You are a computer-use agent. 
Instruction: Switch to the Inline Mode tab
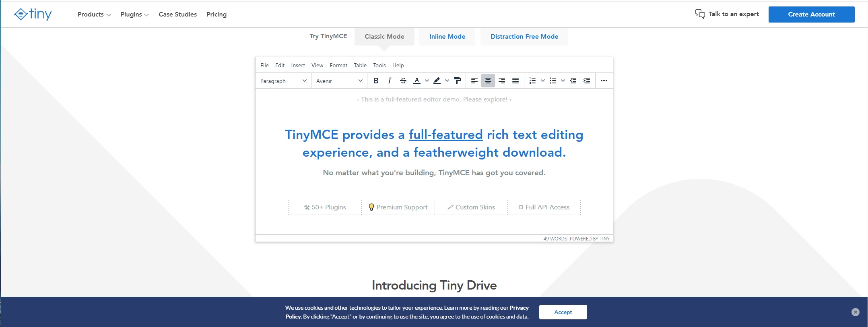[x=447, y=37]
